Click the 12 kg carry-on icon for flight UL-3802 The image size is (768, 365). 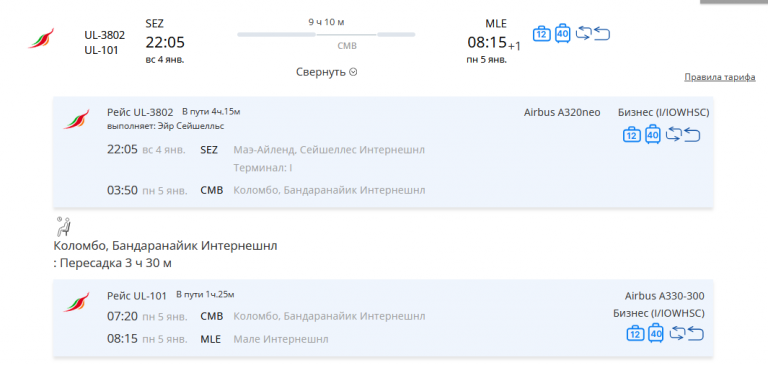pyautogui.click(x=632, y=135)
